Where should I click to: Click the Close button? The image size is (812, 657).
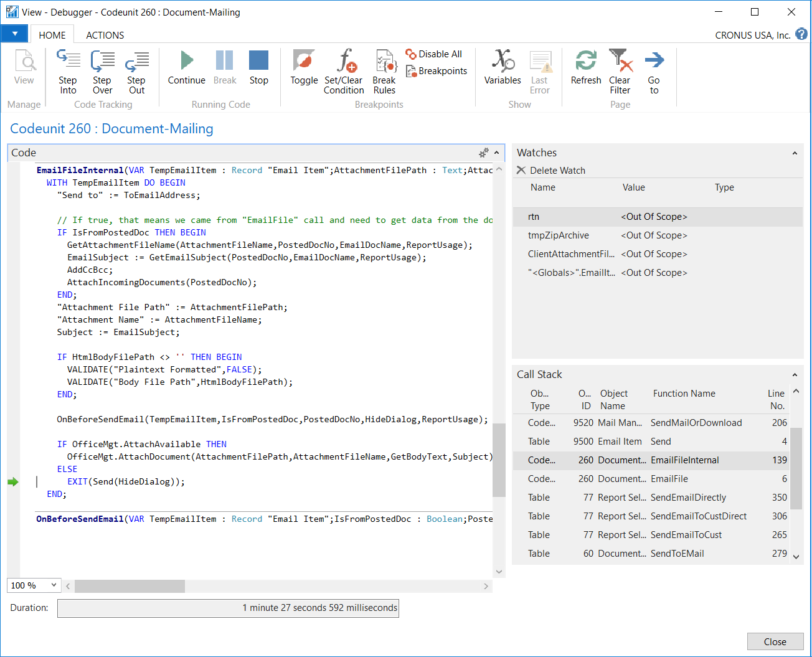(775, 641)
